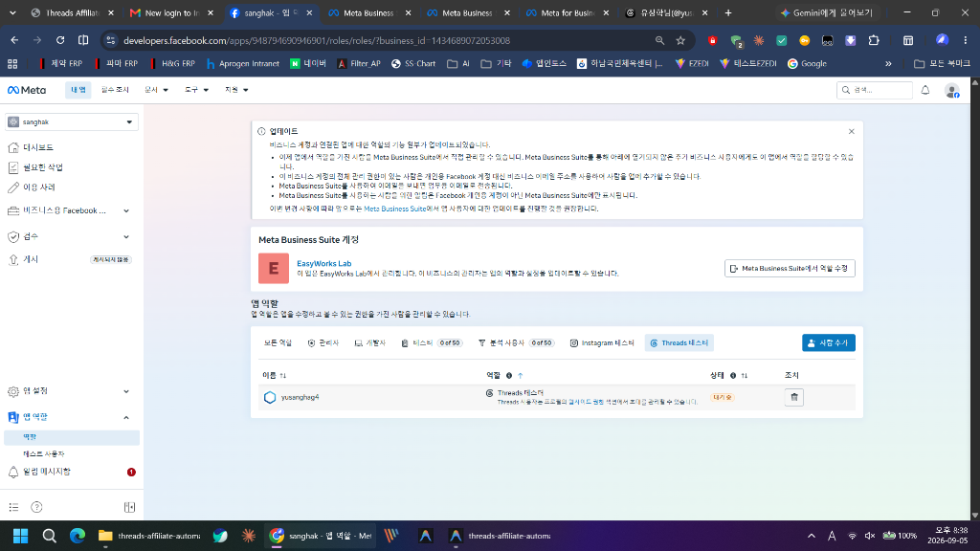Open the sanghak app selector dropdown
The width and height of the screenshot is (980, 551).
(x=72, y=121)
